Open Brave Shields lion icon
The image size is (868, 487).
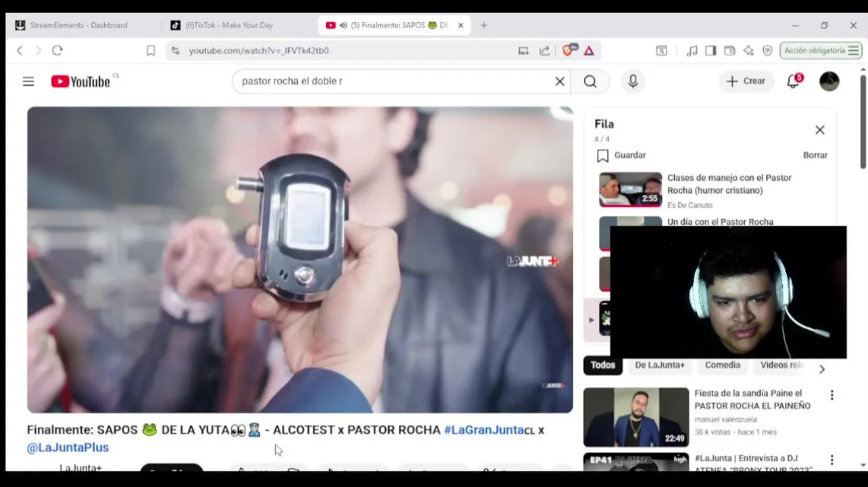(569, 51)
